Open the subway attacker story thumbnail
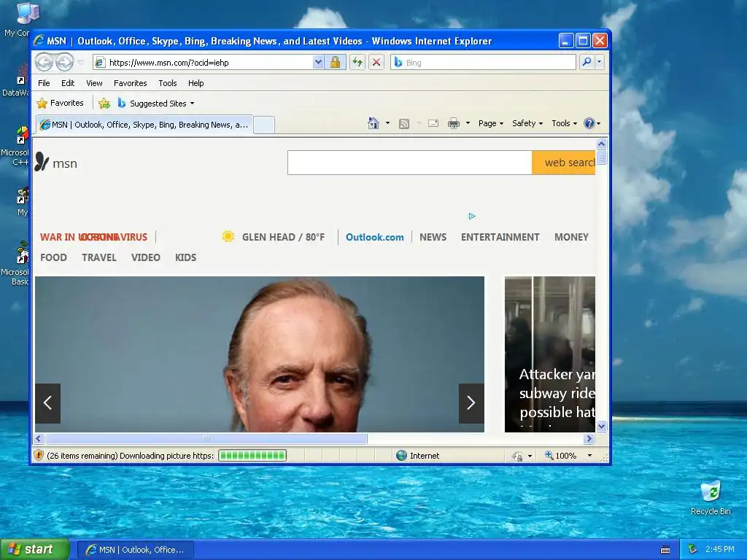 coord(550,354)
